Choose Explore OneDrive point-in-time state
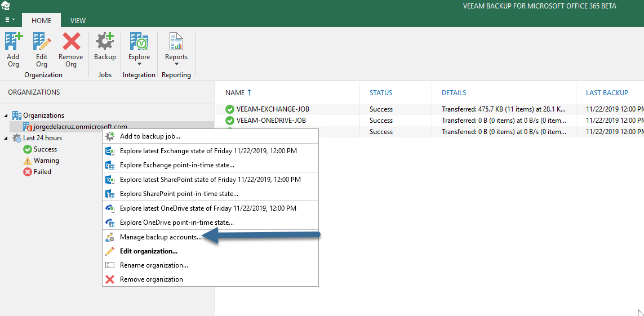Viewport: 644px width, 316px height. [210, 222]
